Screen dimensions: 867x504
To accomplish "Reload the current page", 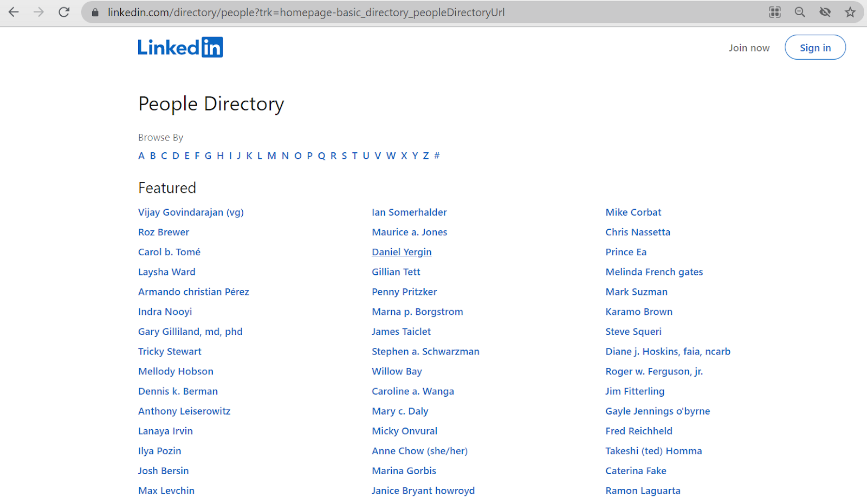I will pyautogui.click(x=63, y=12).
